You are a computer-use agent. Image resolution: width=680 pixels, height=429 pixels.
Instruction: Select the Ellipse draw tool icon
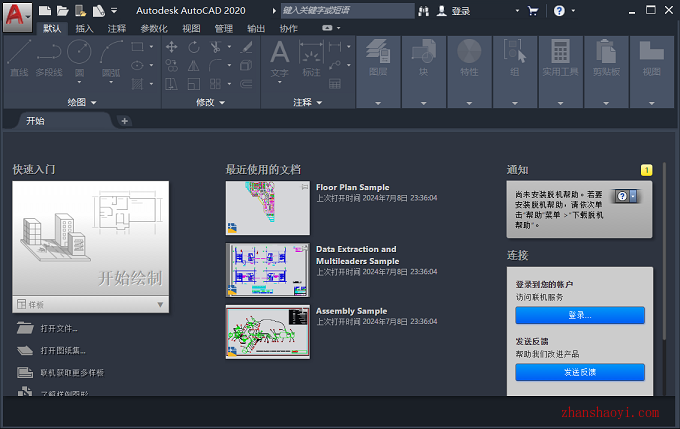point(137,65)
